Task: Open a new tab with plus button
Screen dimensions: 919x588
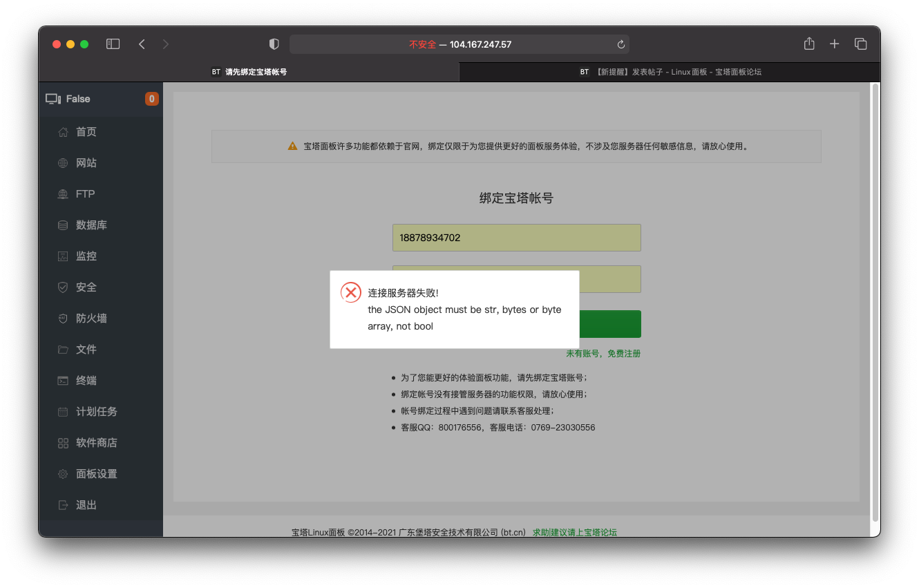Action: [835, 44]
